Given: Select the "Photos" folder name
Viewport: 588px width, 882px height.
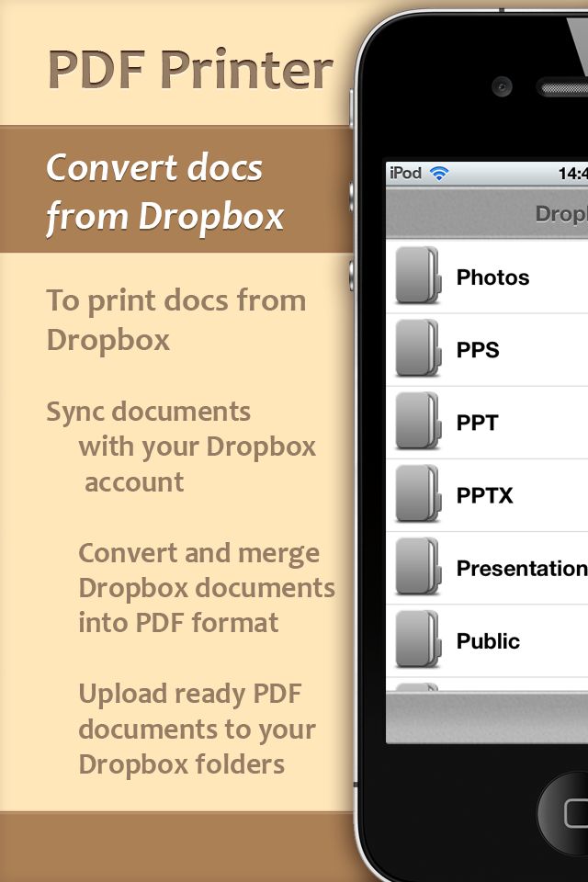Looking at the screenshot, I should click(x=492, y=277).
